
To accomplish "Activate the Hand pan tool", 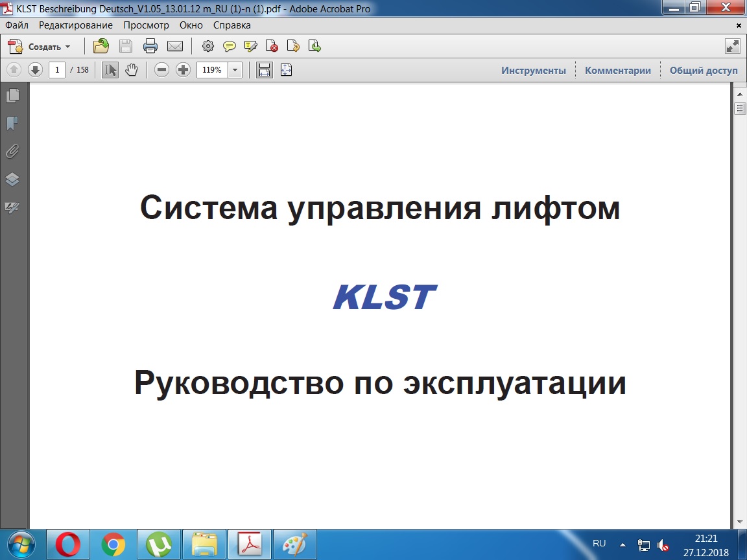I will coord(132,70).
